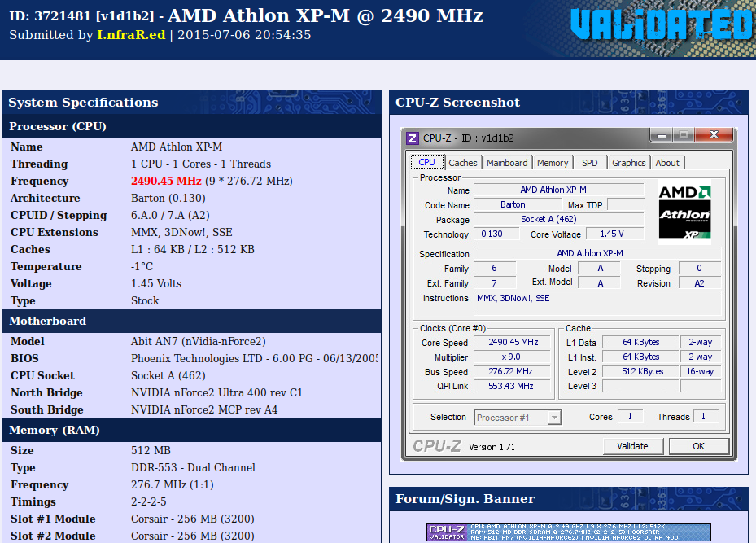756x543 pixels.
Task: Go to the About tab
Action: coord(667,163)
